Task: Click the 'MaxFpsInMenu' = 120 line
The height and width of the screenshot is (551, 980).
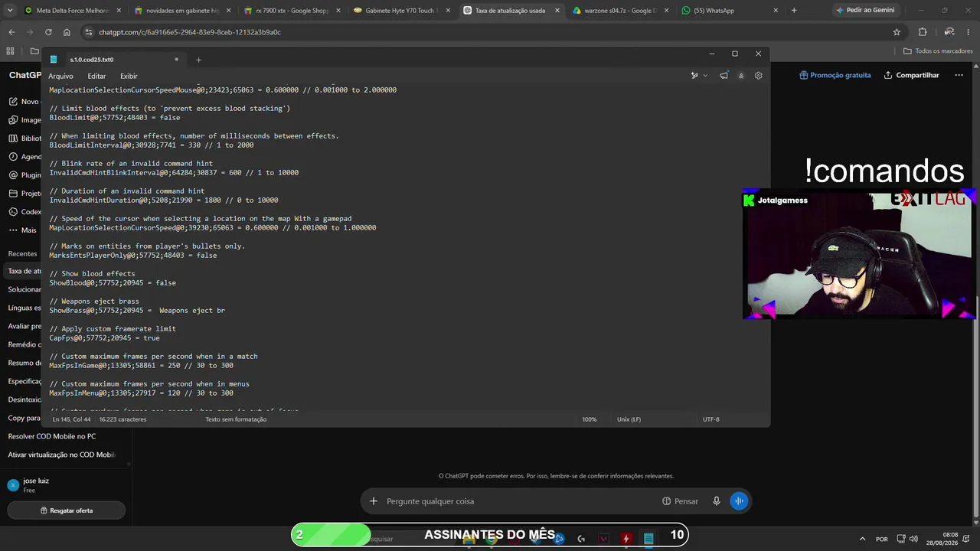Action: 141,393
